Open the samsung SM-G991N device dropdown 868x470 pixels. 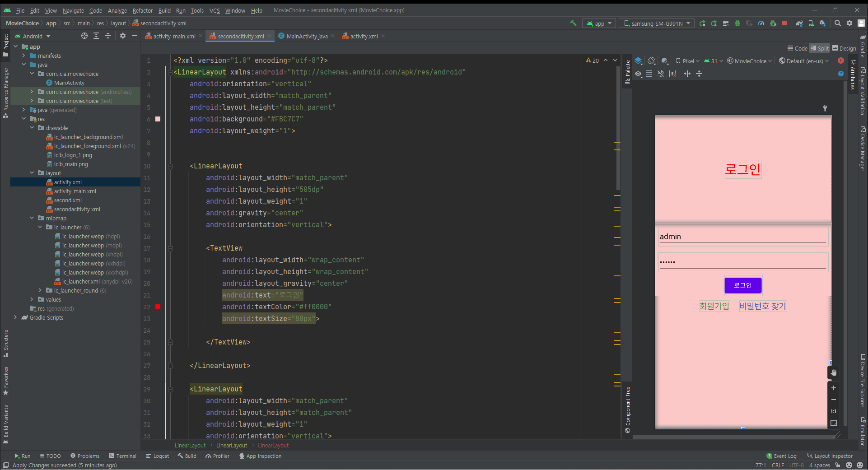tap(657, 23)
